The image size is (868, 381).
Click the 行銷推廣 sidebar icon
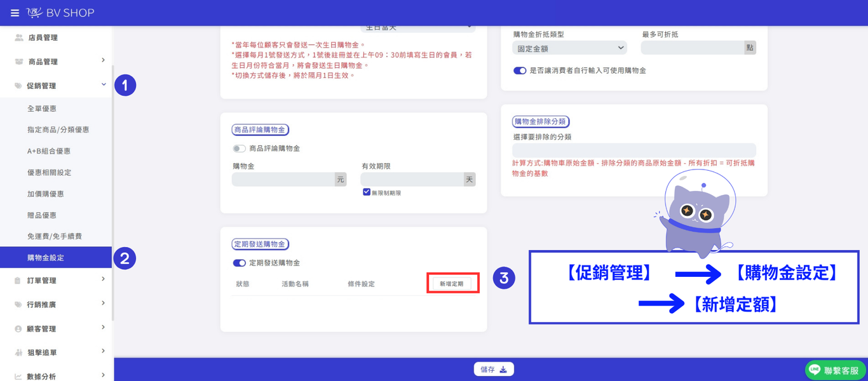18,305
